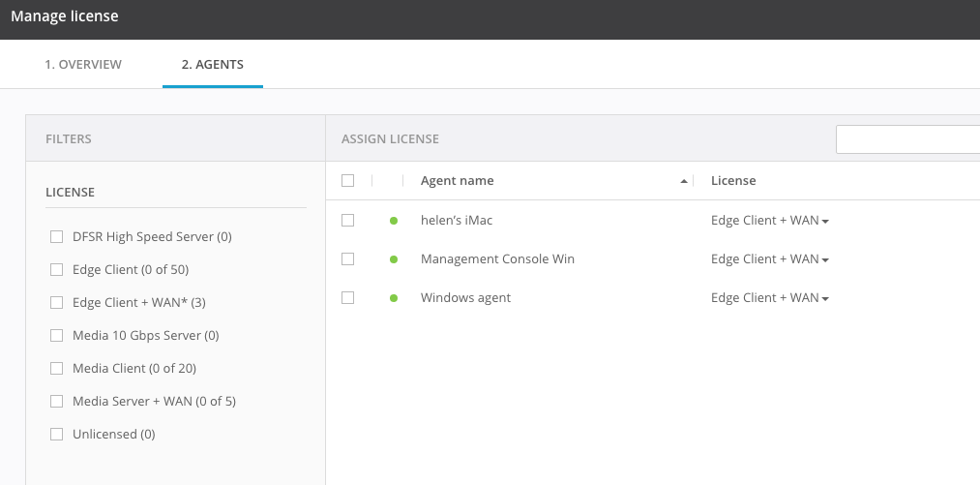Click the Agent name sort arrow
The width and height of the screenshot is (980, 485).
(684, 181)
